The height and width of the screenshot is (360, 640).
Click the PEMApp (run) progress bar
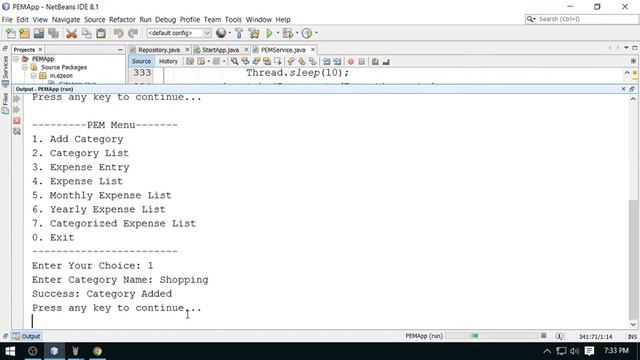coord(492,336)
